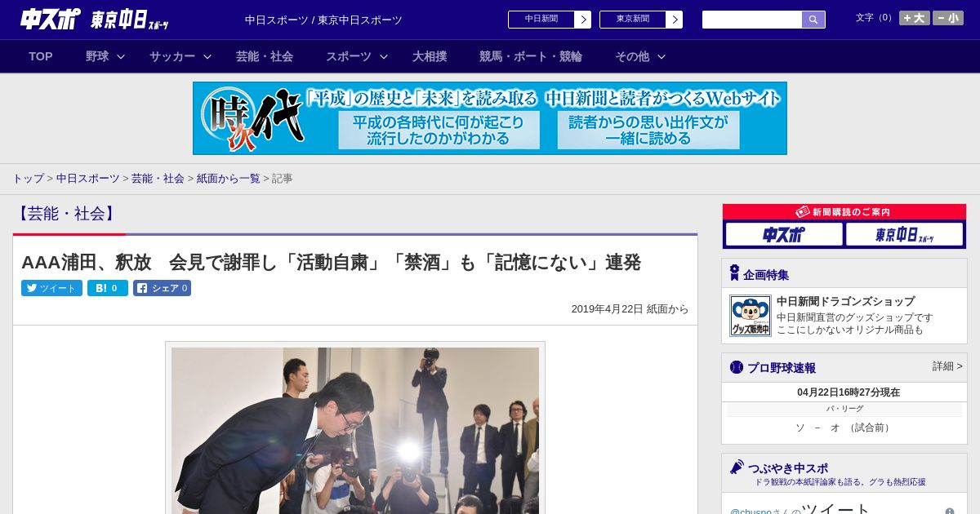Click the ソ − オ game score row
This screenshot has height=514, width=980.
pos(844,428)
